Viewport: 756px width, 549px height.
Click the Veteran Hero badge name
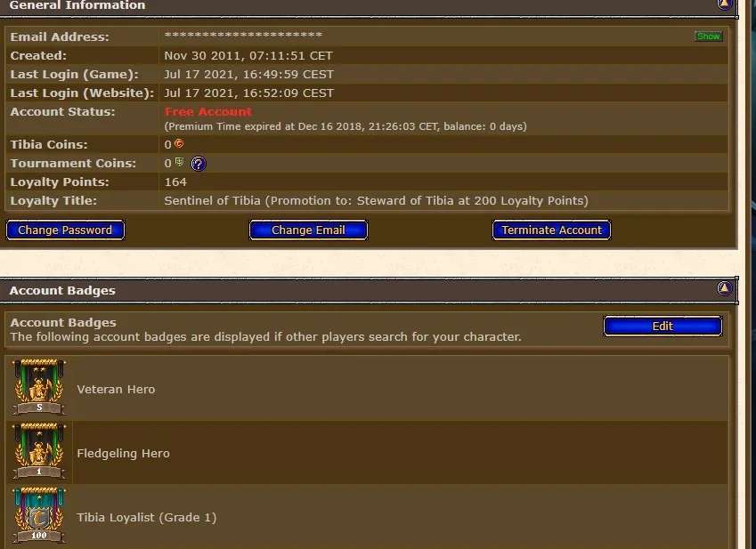click(116, 389)
